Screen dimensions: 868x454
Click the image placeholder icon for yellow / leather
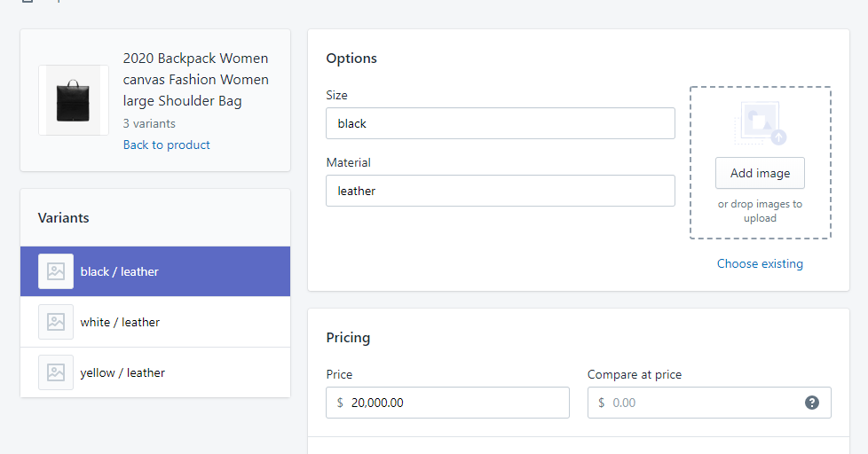click(56, 372)
